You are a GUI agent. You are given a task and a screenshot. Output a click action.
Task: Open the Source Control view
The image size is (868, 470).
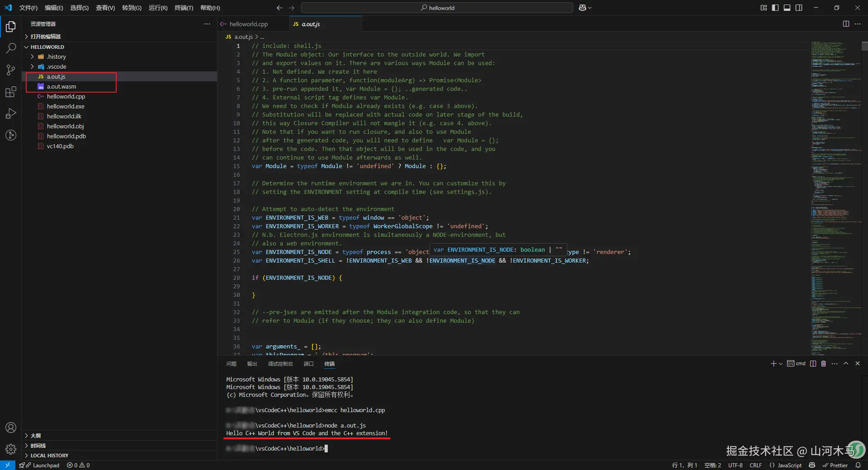(11, 70)
